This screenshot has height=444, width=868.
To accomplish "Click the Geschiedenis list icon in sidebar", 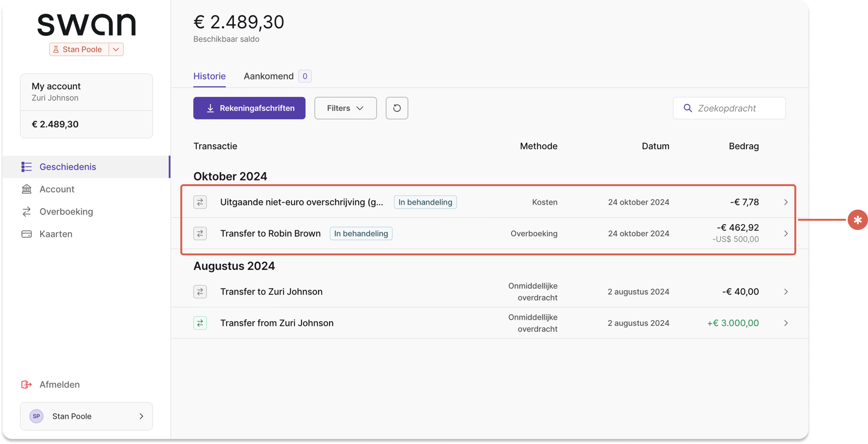I will [x=27, y=166].
